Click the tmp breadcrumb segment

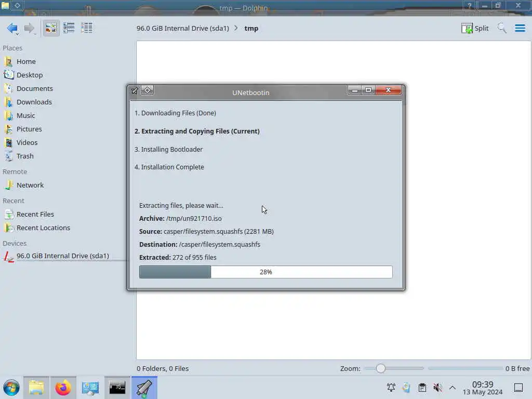point(251,28)
